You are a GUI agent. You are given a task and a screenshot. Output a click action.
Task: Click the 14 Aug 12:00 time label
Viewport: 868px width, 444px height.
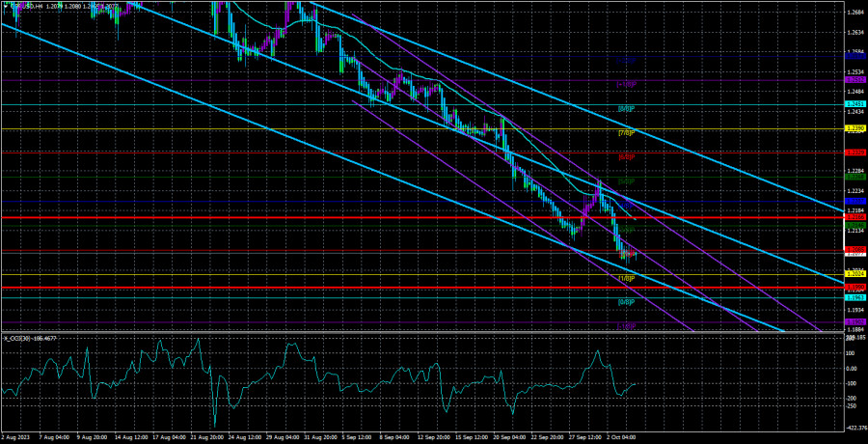132,437
